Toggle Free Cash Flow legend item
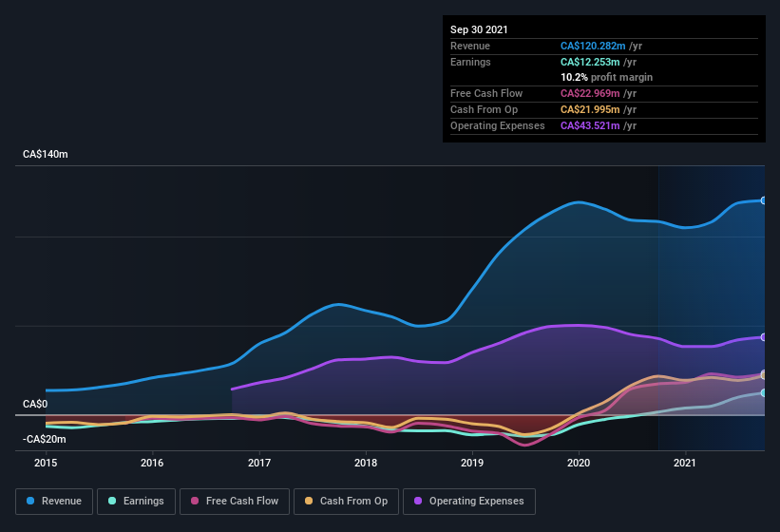This screenshot has width=780, height=532. (x=235, y=501)
